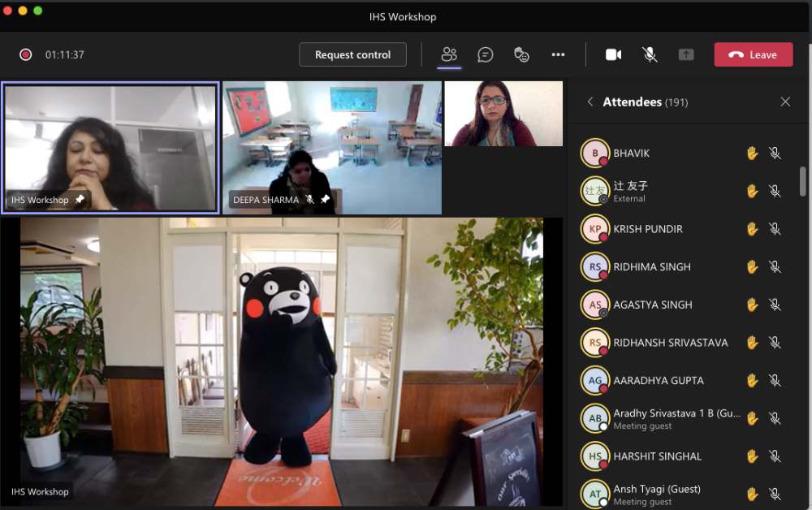Click the KRISH PUNDIR attendee name
This screenshot has width=812, height=510.
pos(648,229)
